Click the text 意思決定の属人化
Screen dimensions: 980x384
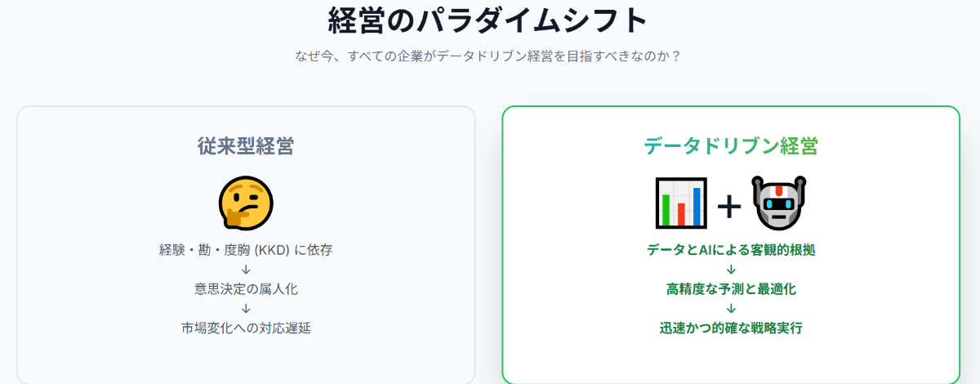(246, 289)
